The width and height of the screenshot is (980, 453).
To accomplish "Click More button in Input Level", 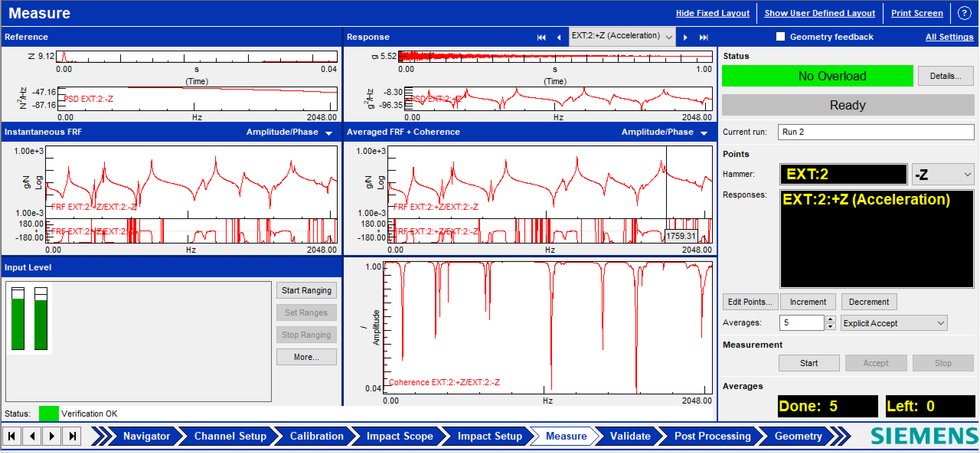I will tap(306, 357).
